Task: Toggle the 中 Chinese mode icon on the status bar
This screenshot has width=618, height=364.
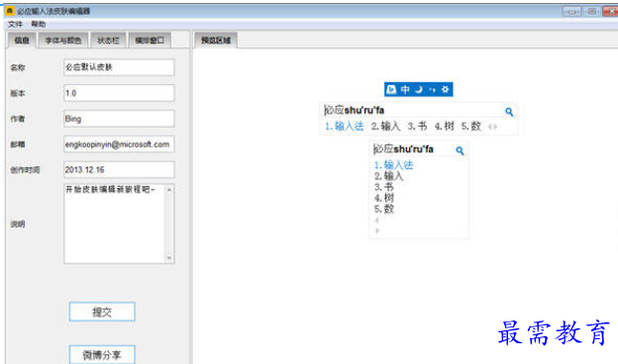Action: pos(405,89)
